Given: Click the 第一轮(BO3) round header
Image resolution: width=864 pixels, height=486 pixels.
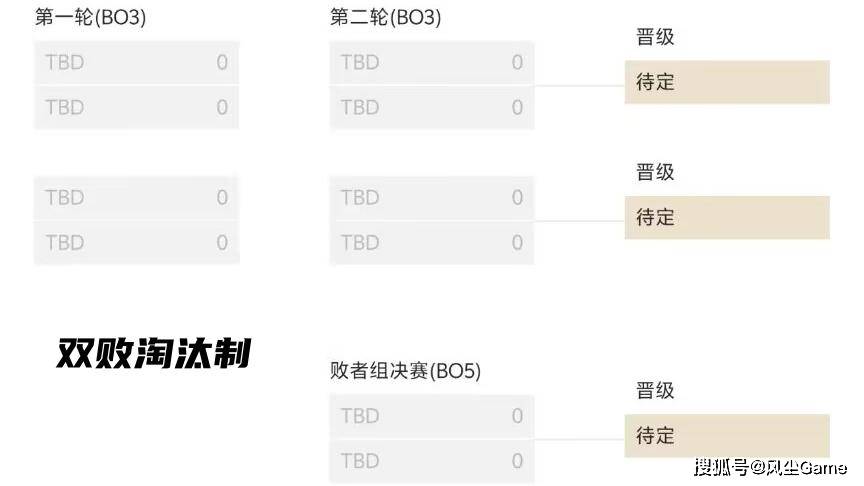Looking at the screenshot, I should coord(90,18).
